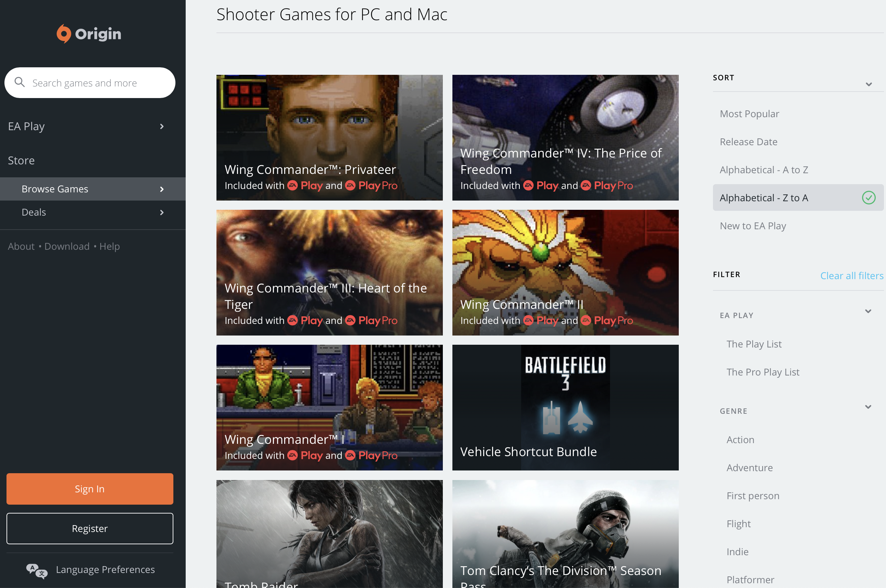Screen dimensions: 886x588
Task: Click the Browse Games arrow chevron
Action: click(x=162, y=189)
